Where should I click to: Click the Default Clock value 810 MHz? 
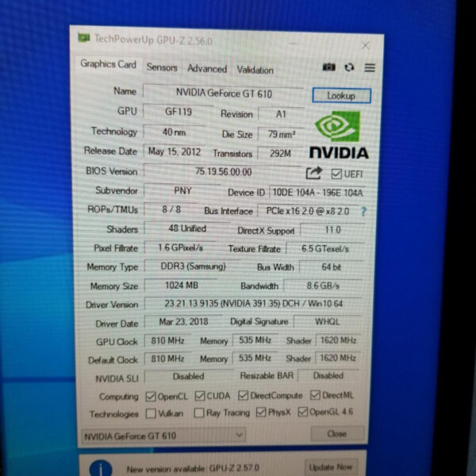click(167, 359)
